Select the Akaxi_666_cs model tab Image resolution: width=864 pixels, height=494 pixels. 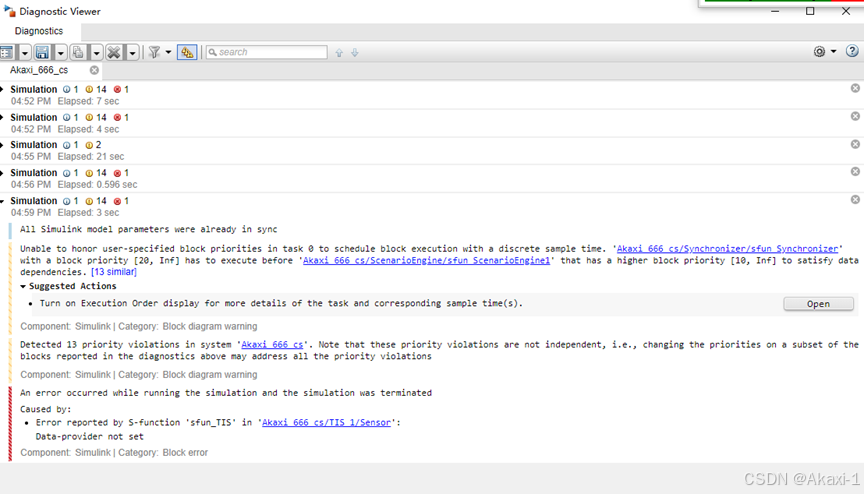[x=39, y=70]
